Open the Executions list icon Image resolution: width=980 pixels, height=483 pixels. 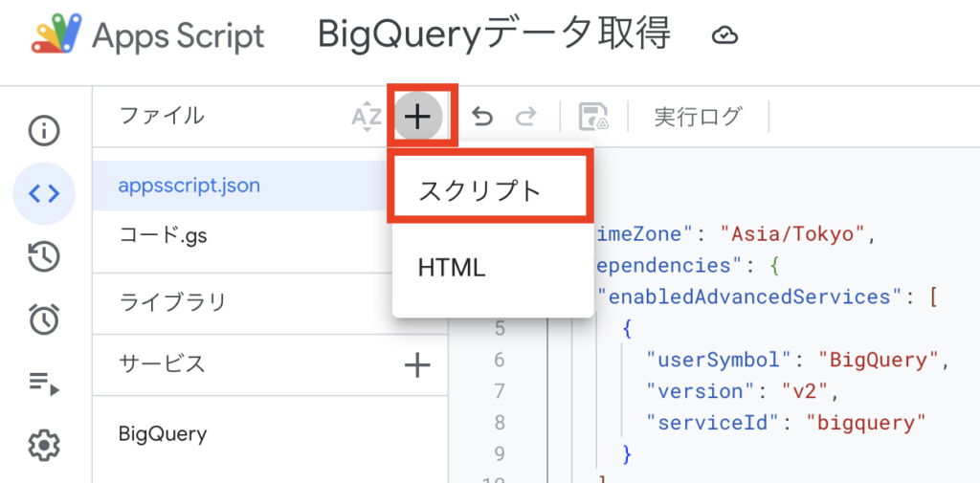(x=44, y=383)
